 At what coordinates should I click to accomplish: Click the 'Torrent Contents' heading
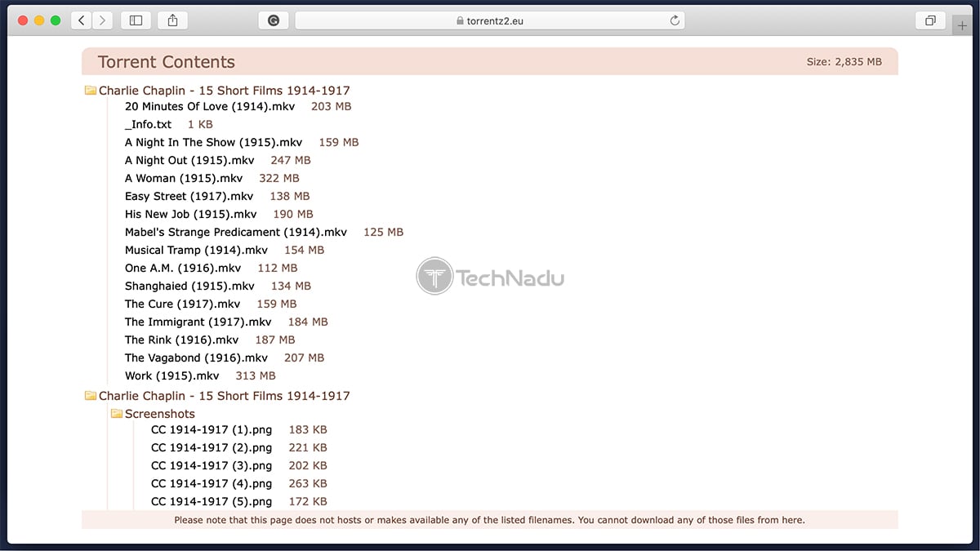coord(167,62)
